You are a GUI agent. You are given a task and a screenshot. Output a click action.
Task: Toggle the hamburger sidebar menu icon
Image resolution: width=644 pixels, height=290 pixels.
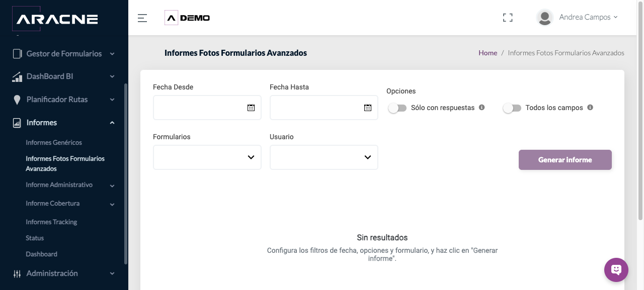click(142, 18)
